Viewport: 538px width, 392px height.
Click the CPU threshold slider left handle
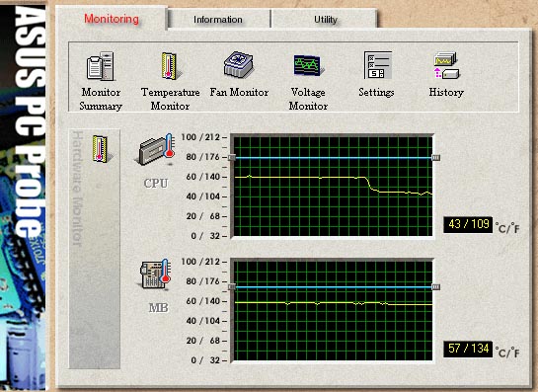click(232, 157)
